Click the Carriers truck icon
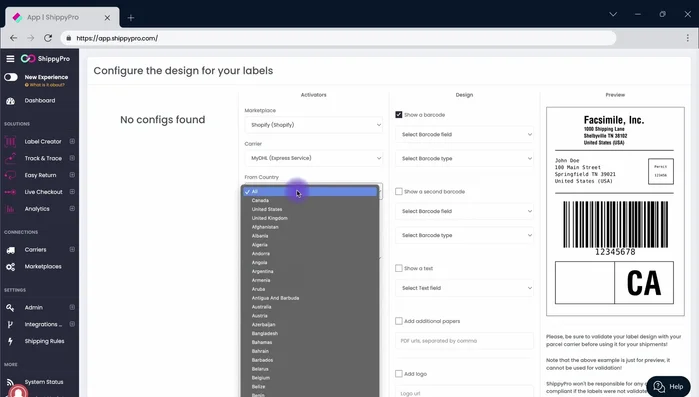Image resolution: width=699 pixels, height=397 pixels. pos(11,250)
